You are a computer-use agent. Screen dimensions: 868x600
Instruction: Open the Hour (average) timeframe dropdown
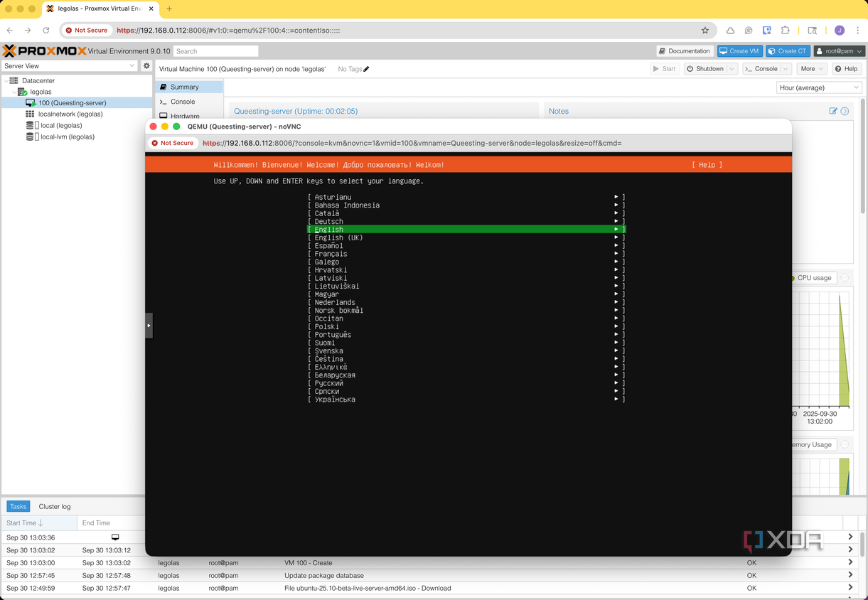coord(819,87)
